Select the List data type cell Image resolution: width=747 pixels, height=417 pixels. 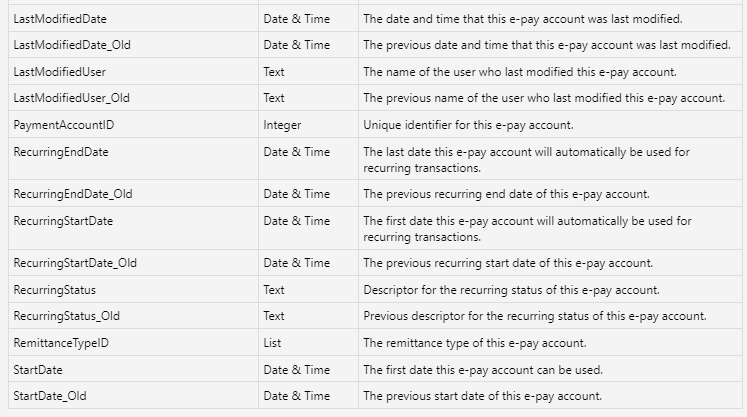272,343
